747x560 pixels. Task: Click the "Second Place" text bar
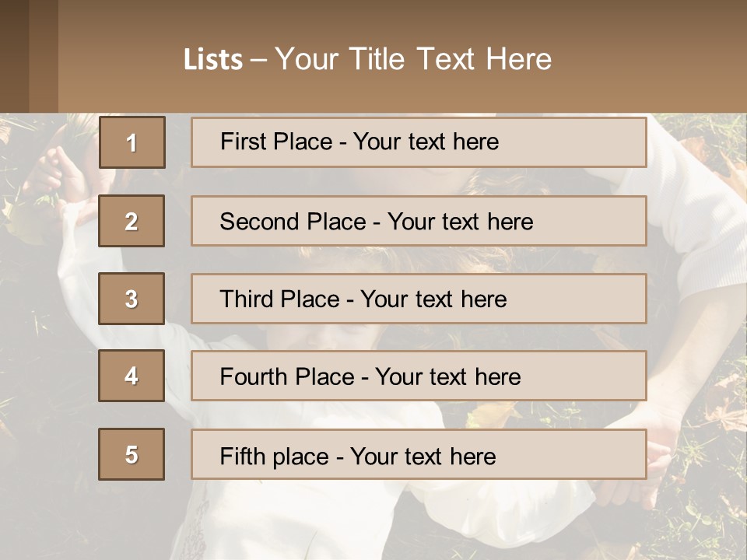(x=419, y=221)
